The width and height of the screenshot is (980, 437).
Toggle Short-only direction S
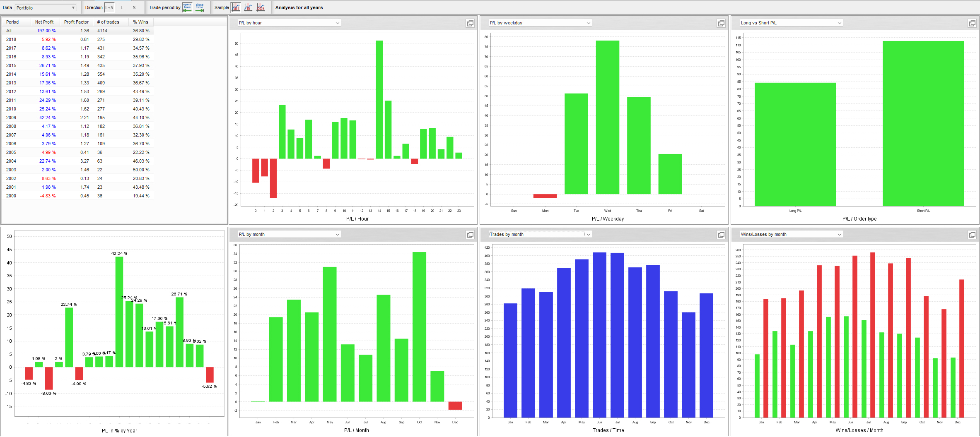point(134,7)
